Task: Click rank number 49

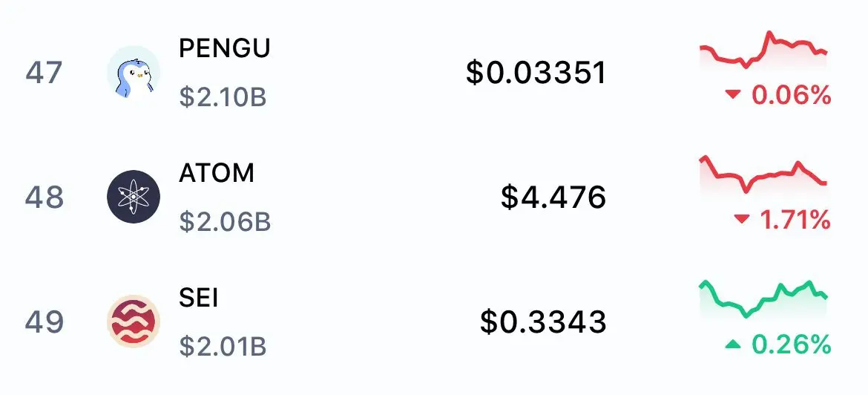Action: 44,322
